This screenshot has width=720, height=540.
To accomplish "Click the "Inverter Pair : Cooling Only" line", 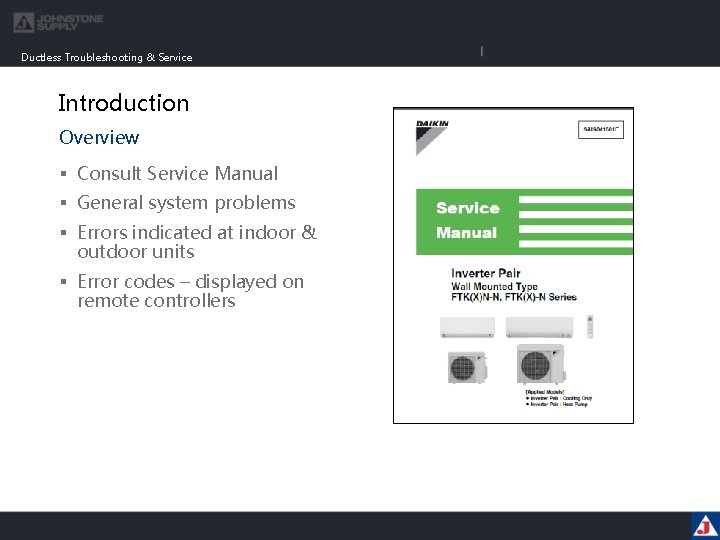I will click(559, 398).
